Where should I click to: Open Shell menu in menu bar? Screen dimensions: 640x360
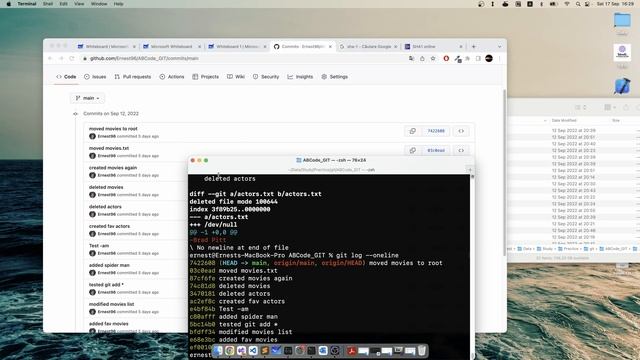tap(48, 4)
